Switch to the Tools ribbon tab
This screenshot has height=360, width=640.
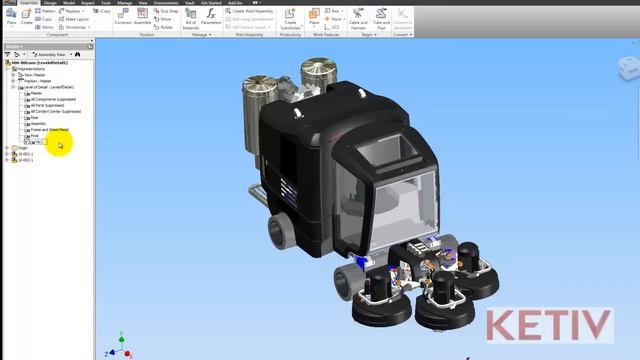click(106, 2)
